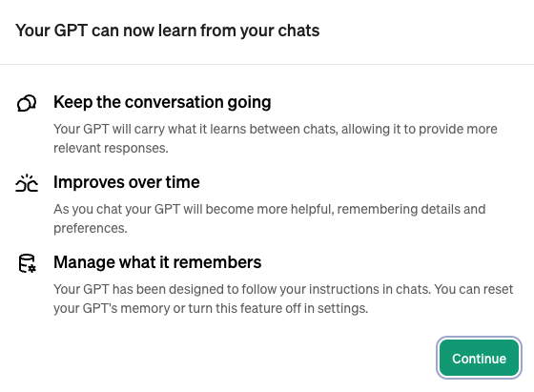Click the text line 'preferences.'

(x=91, y=228)
